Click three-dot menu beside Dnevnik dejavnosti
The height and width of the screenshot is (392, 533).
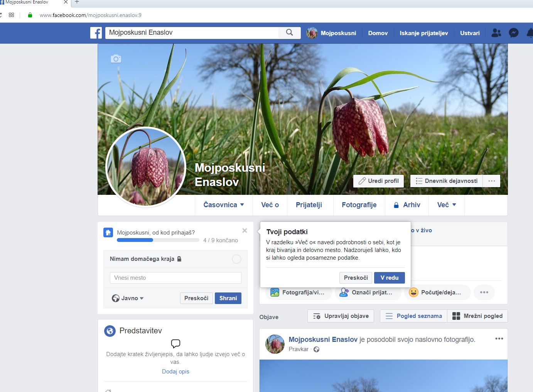491,181
